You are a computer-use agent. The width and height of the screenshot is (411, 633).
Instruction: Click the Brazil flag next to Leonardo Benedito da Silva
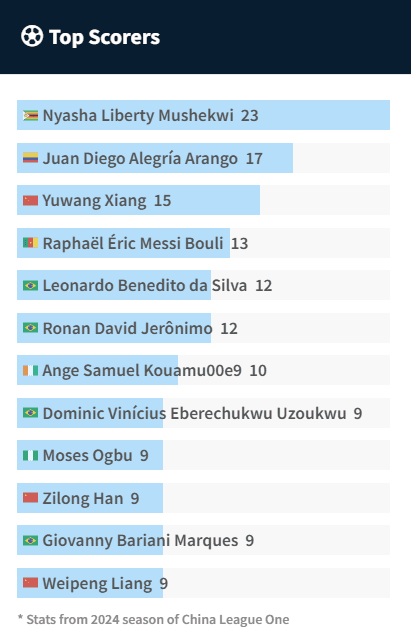30,285
